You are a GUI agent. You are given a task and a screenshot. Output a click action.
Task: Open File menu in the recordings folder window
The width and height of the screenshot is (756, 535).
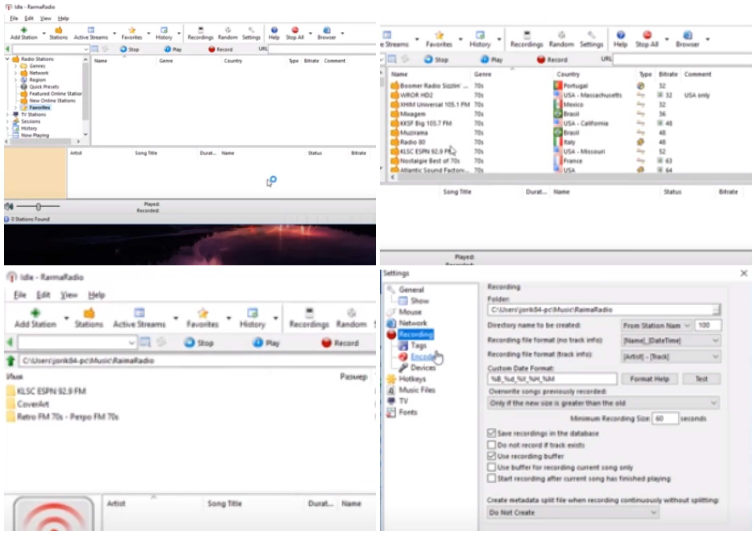20,295
